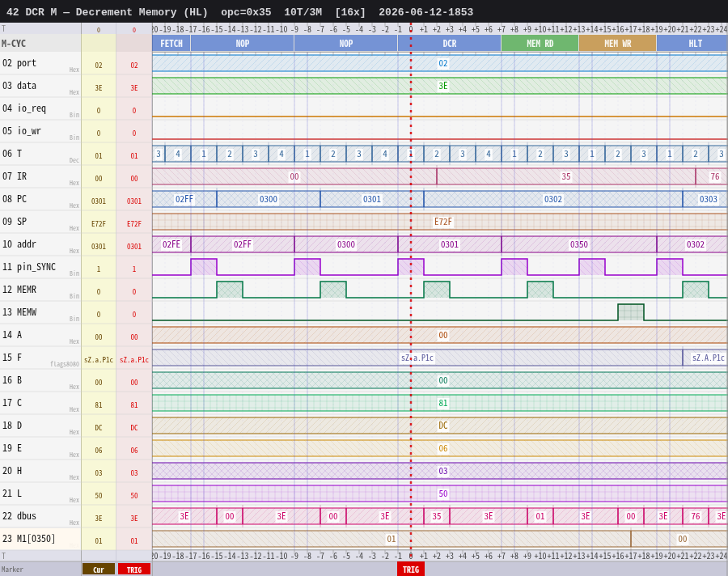Click the addr value 02FE segment
The image size is (728, 576).
coord(171,244)
